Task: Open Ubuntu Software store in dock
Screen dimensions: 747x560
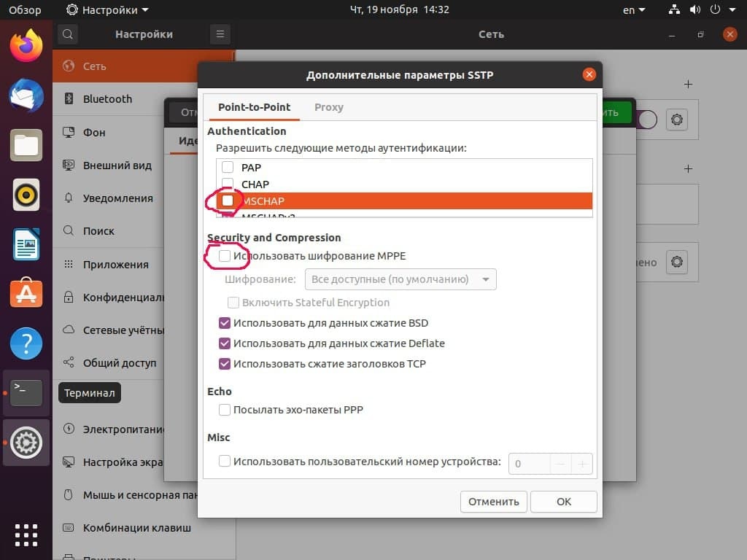Action: 26,293
